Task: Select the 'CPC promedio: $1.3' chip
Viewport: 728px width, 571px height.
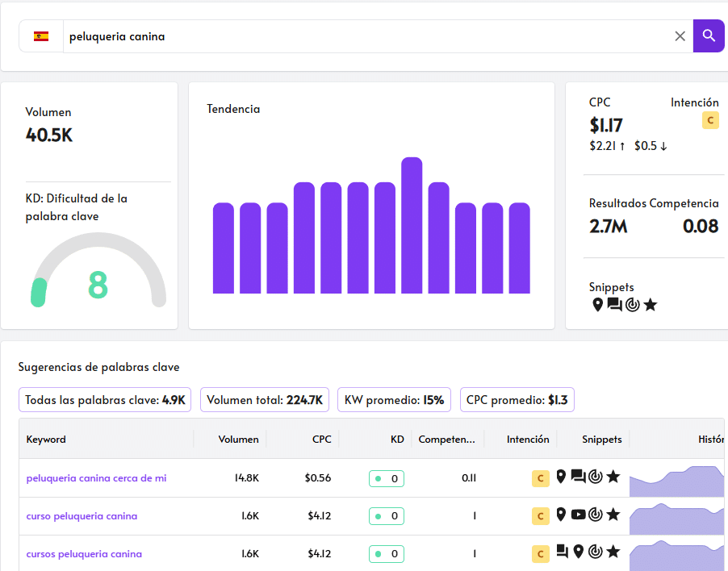Action: pyautogui.click(x=517, y=400)
